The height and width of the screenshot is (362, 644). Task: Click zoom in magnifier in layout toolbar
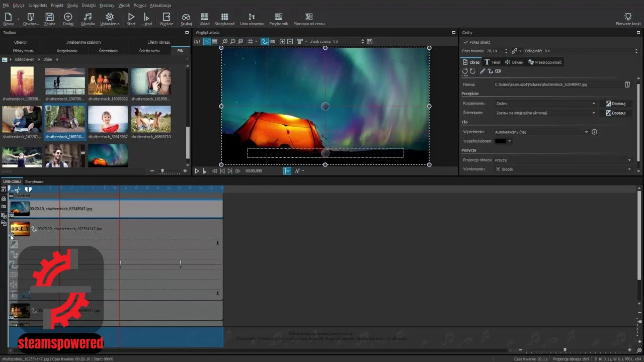[225, 42]
